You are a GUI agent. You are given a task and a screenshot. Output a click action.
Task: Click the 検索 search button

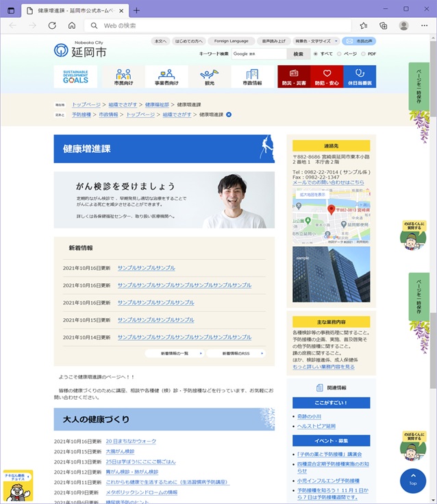click(298, 54)
